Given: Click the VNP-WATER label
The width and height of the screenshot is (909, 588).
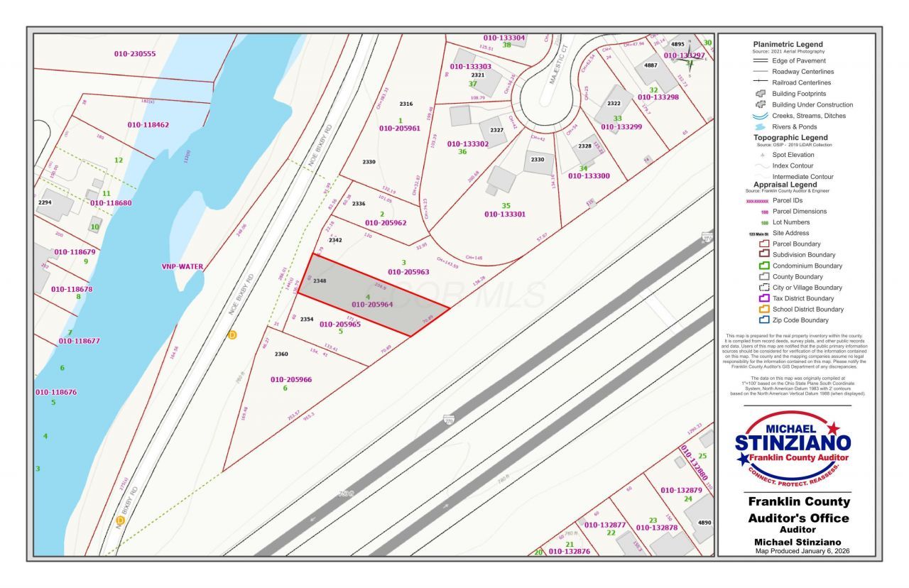Looking at the screenshot, I should click(182, 267).
